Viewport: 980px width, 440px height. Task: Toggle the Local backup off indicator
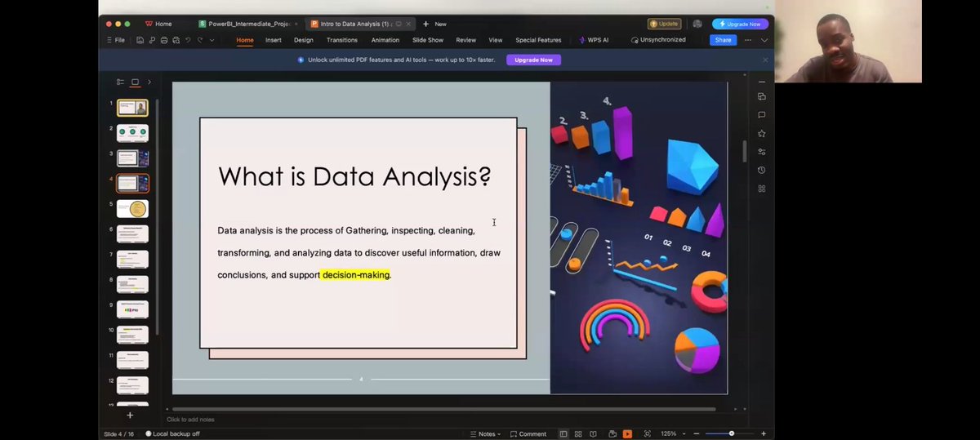[172, 433]
